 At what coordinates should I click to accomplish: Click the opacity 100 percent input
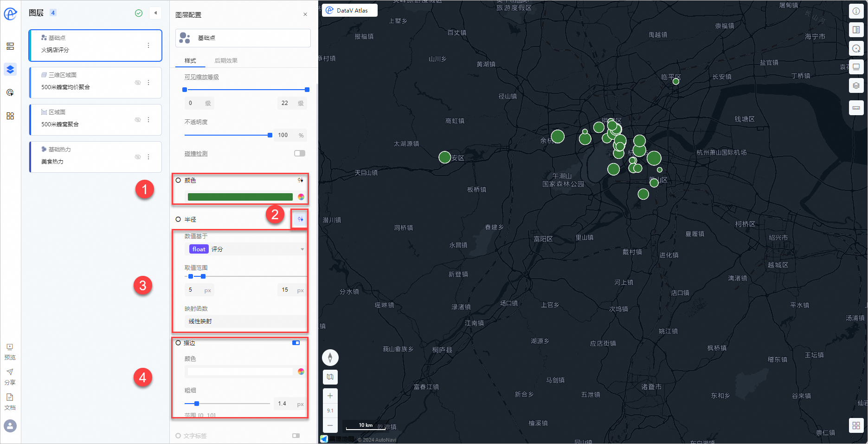pyautogui.click(x=290, y=135)
